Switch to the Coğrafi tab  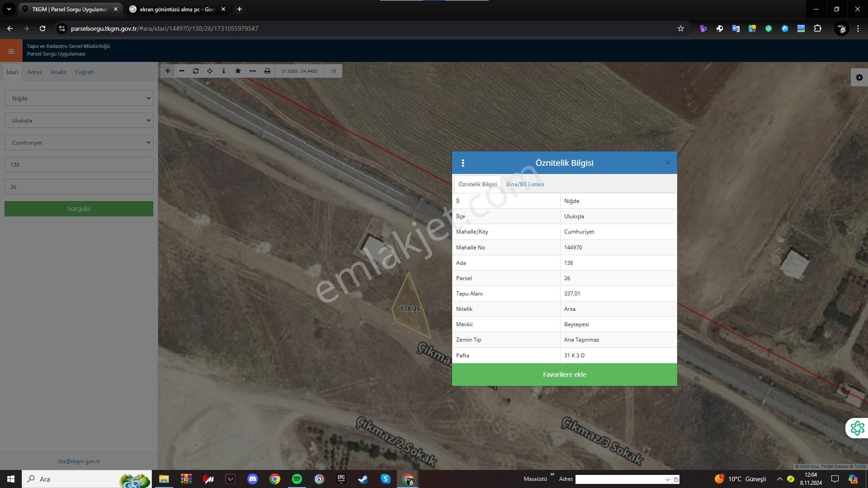[x=84, y=72]
